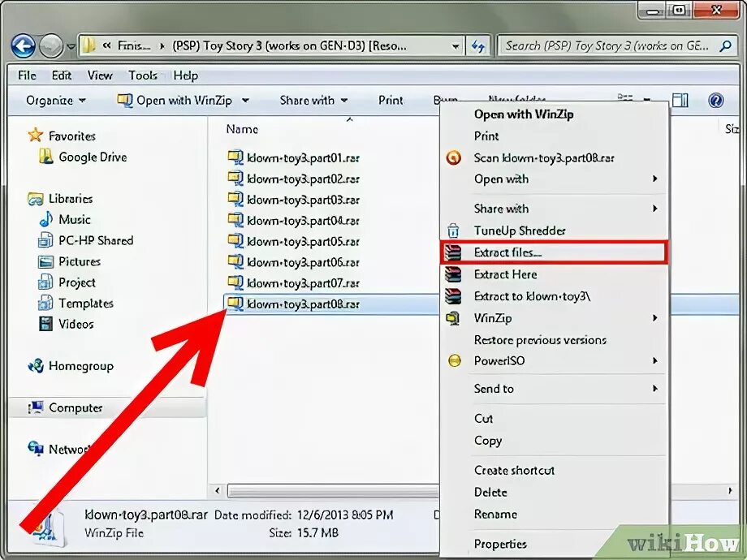This screenshot has height=560, width=747.
Task: Click the Favorites star icon
Action: click(35, 136)
